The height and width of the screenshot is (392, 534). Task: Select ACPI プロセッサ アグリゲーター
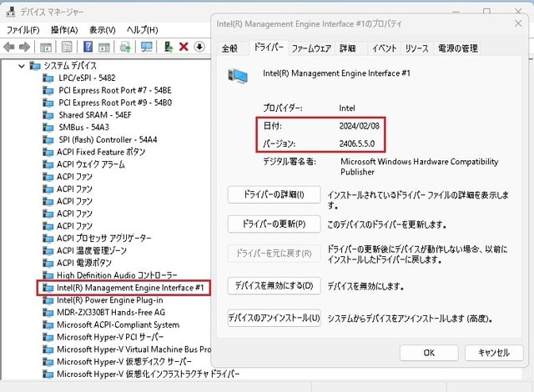[x=103, y=239]
